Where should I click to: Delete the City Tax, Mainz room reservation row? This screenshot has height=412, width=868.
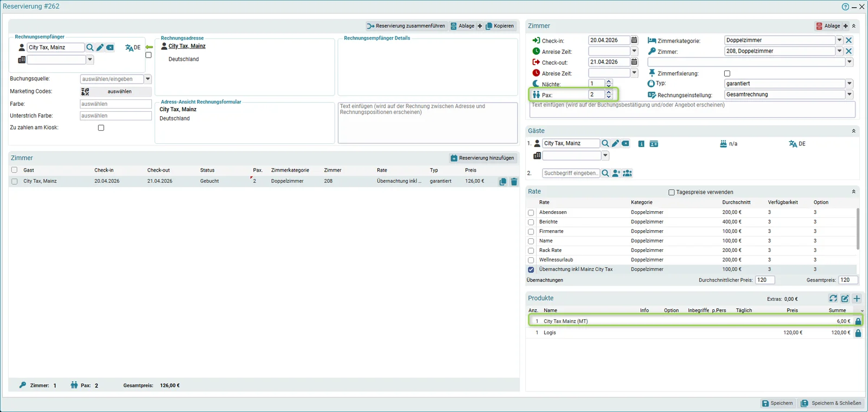514,182
